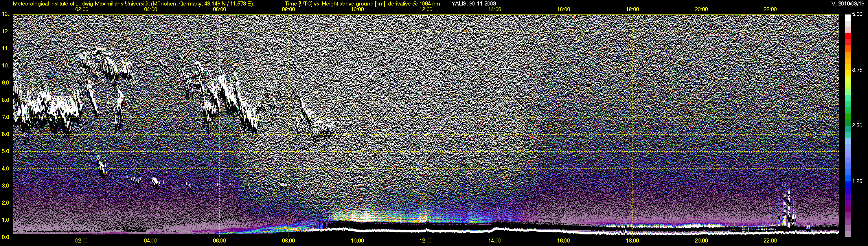Click the 06:00 label on the top time axis
Screen dimensions: 868x246
[220, 10]
